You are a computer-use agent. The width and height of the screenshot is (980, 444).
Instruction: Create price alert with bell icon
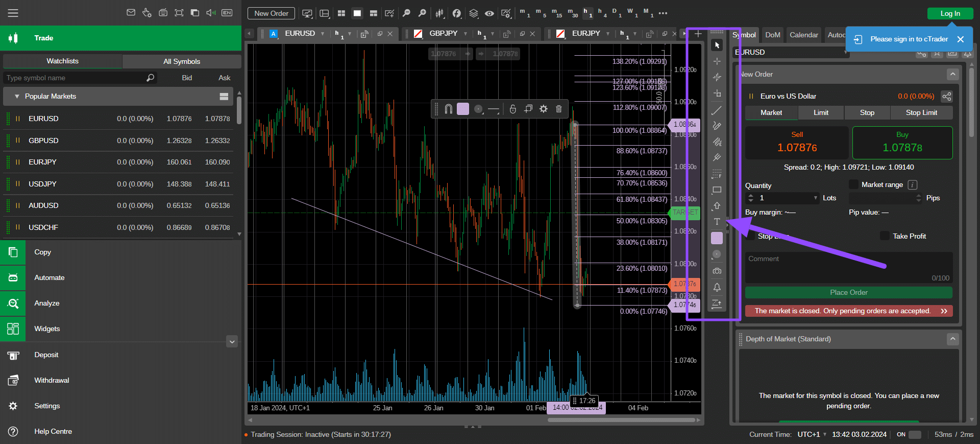[717, 287]
